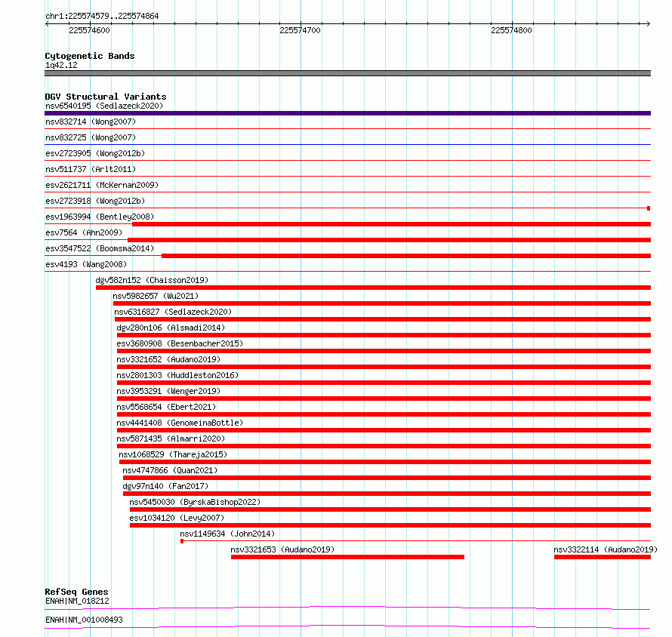The height and width of the screenshot is (637, 672).
Task: Open variant nsv511737 (Arlt2011)
Action: click(91, 169)
